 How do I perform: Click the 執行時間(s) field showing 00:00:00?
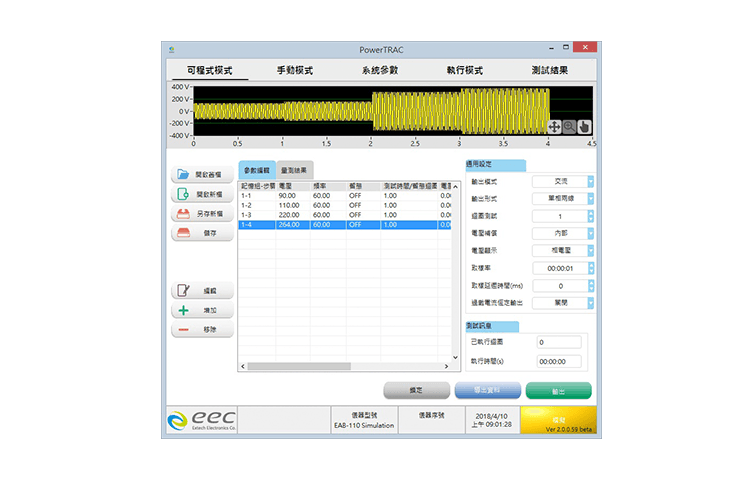click(x=559, y=361)
